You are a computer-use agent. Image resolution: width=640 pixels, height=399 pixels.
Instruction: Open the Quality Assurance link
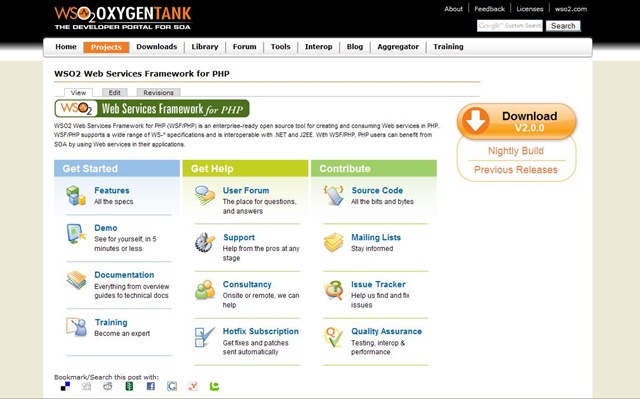(387, 331)
